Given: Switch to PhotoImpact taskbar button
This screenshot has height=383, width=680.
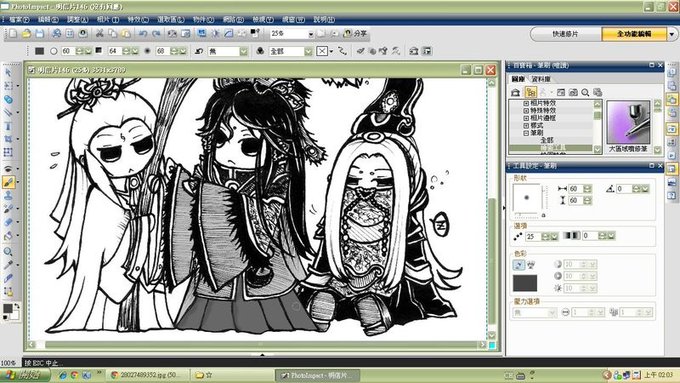Looking at the screenshot, I should tap(317, 375).
